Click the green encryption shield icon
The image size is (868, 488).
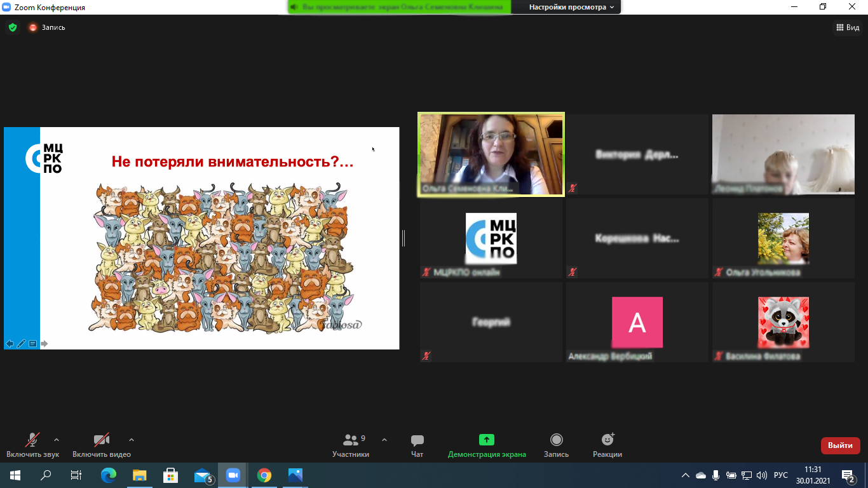coord(12,27)
